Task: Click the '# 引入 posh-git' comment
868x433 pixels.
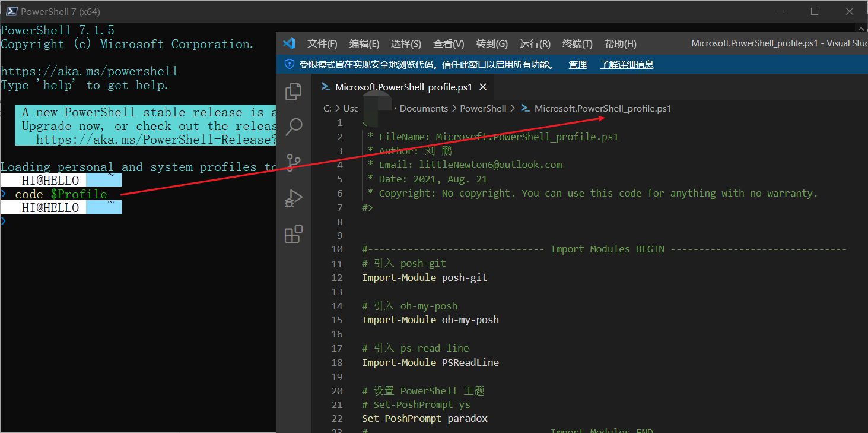Action: pos(404,263)
